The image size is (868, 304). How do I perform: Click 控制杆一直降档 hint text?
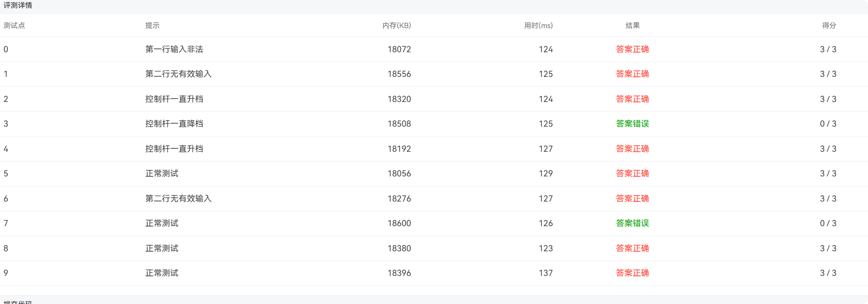tap(174, 124)
